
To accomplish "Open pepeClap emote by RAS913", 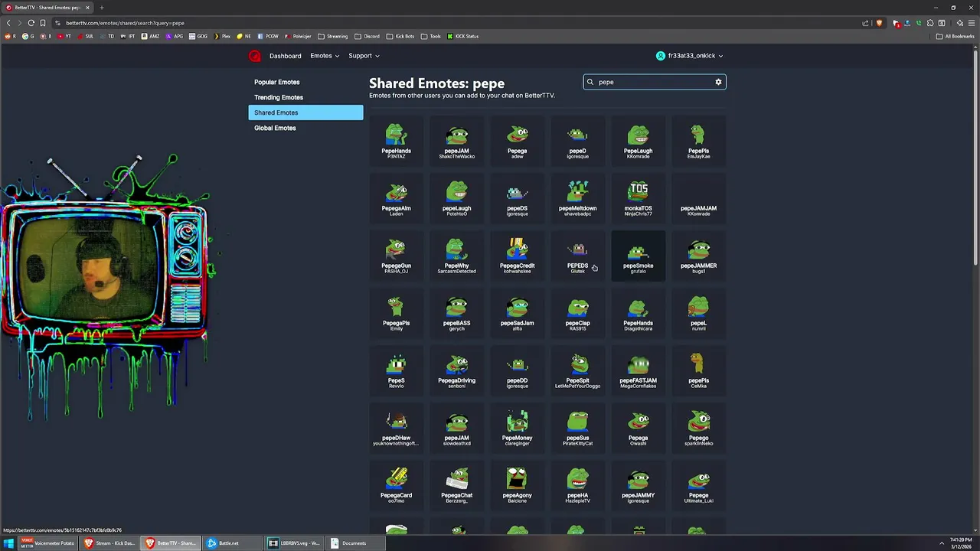I will tap(577, 312).
